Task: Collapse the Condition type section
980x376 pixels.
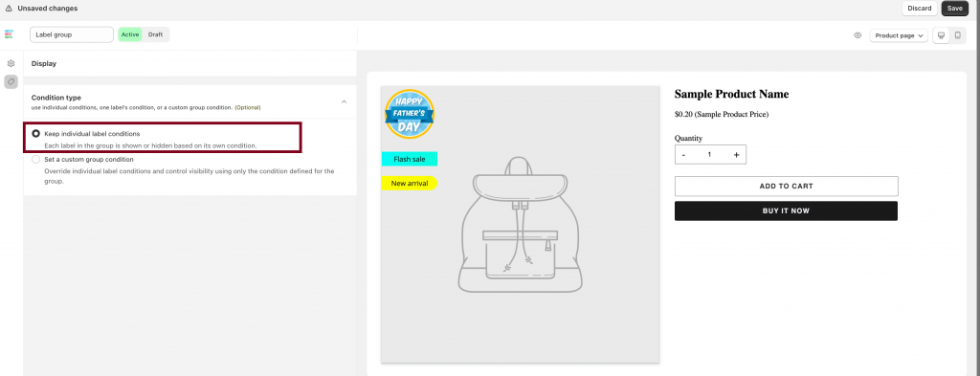Action: [344, 101]
